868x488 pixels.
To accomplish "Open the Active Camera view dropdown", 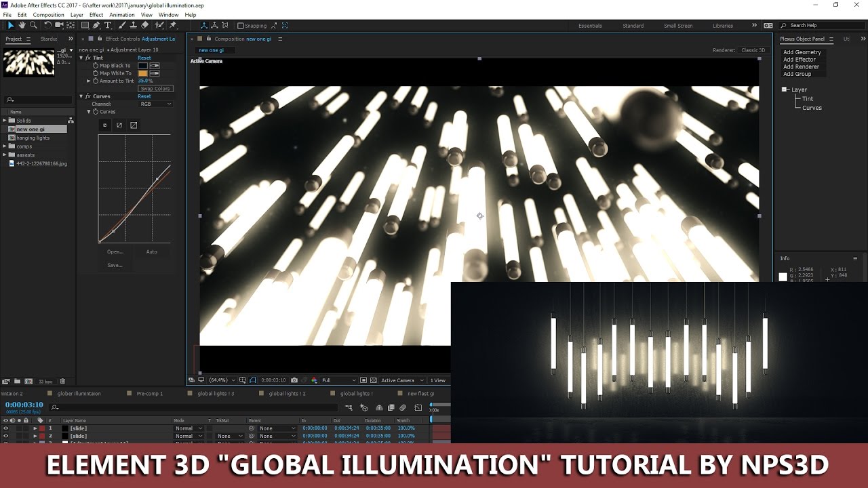I will (x=402, y=380).
